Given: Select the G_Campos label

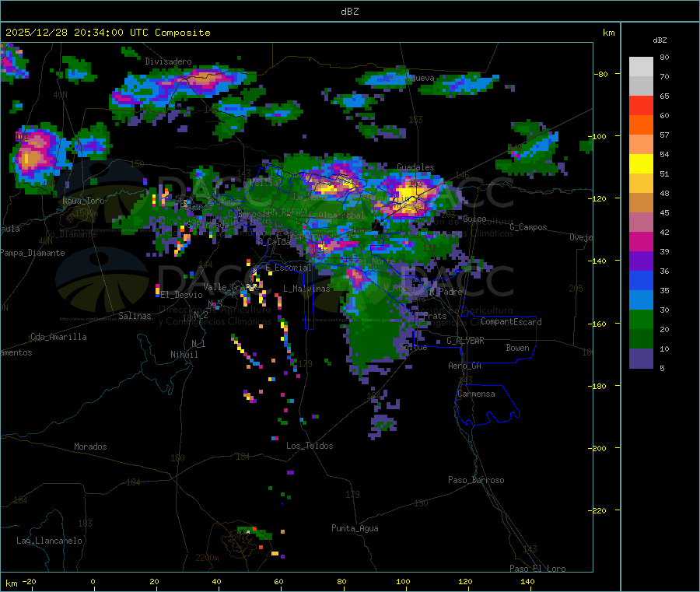Looking at the screenshot, I should click(529, 227).
